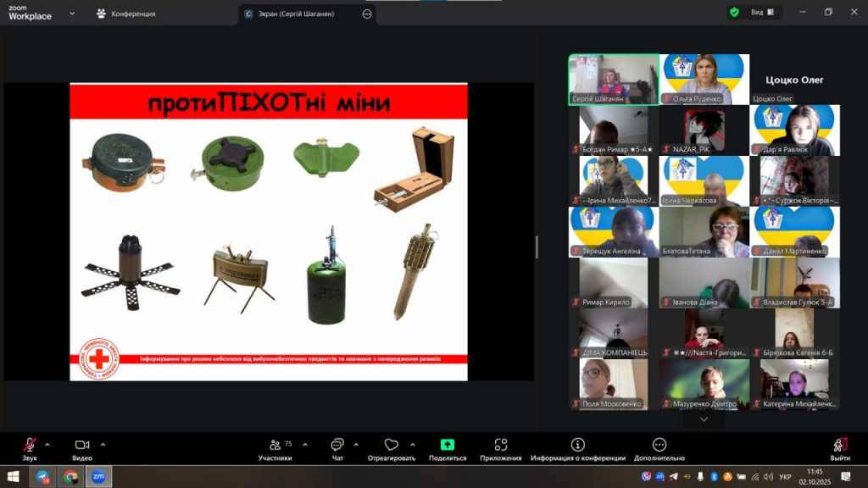Select Сергій Шаганян's video thumbnail
The width and height of the screenshot is (868, 488).
click(x=614, y=80)
